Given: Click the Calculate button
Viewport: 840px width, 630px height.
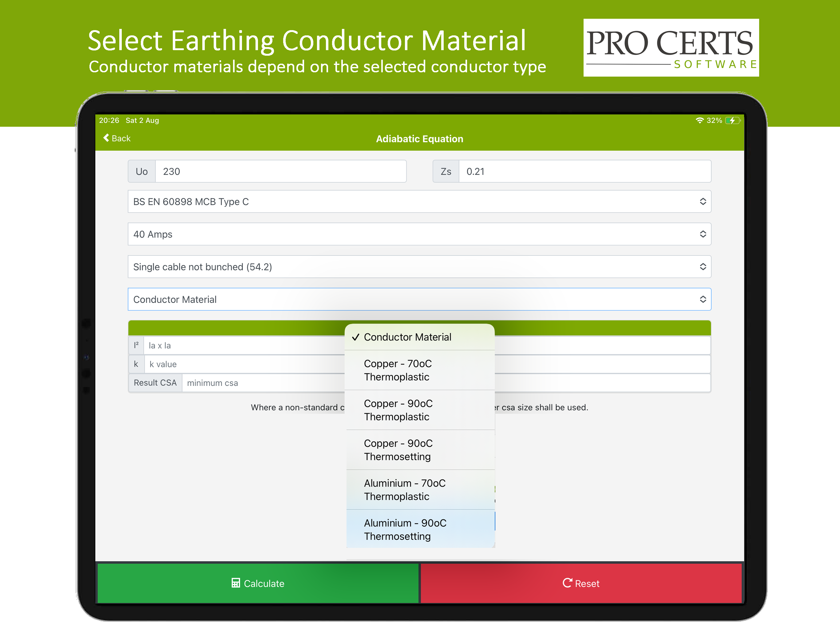Looking at the screenshot, I should 258,583.
